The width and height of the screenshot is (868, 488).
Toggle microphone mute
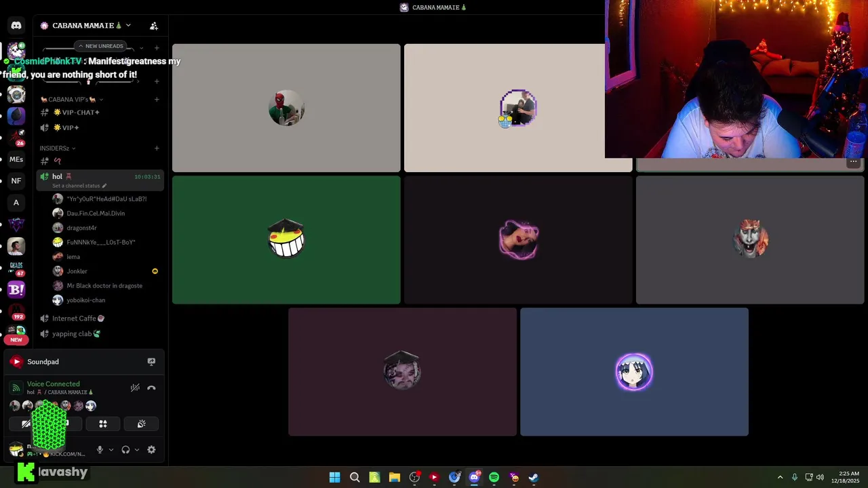coord(100,449)
